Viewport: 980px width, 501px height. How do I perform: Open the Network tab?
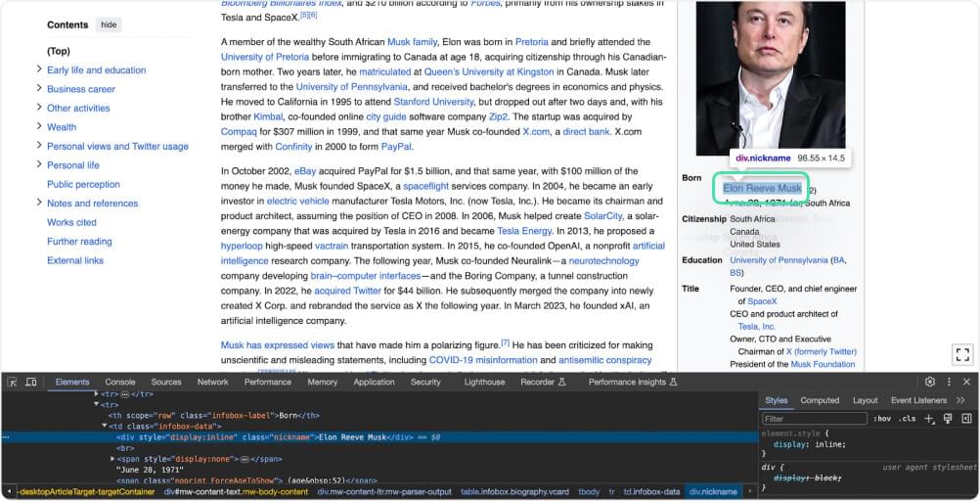click(x=212, y=382)
